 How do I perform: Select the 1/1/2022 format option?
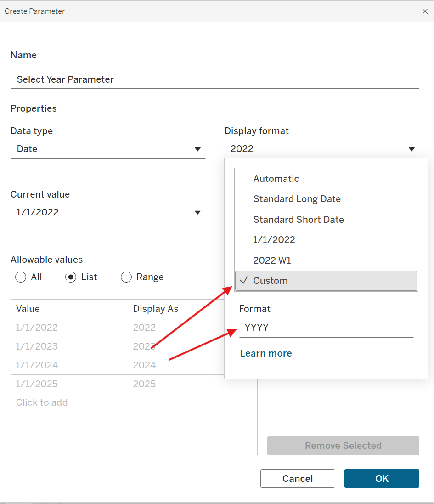(274, 240)
